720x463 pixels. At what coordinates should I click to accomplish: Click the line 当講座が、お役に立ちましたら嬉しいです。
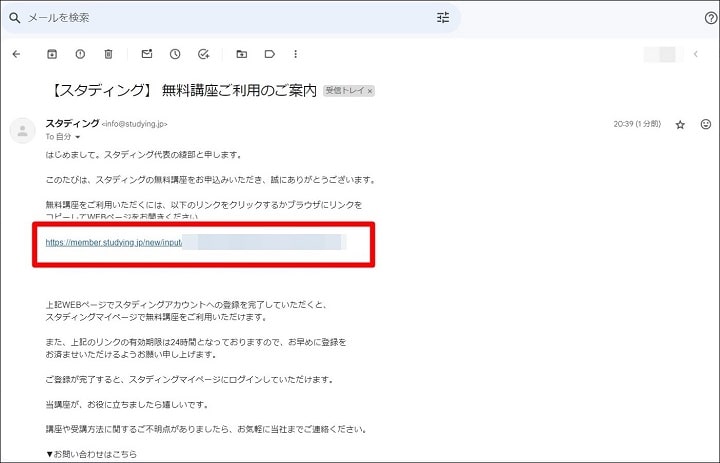pyautogui.click(x=128, y=405)
